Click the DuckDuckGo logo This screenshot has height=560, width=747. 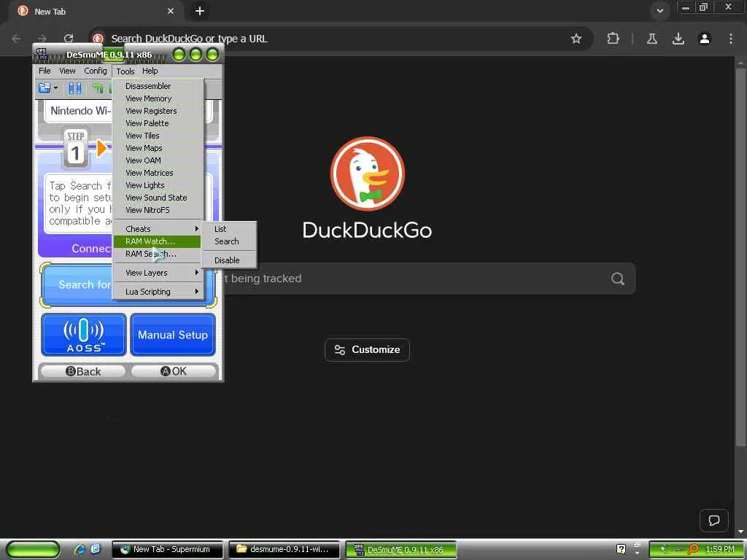(x=368, y=174)
